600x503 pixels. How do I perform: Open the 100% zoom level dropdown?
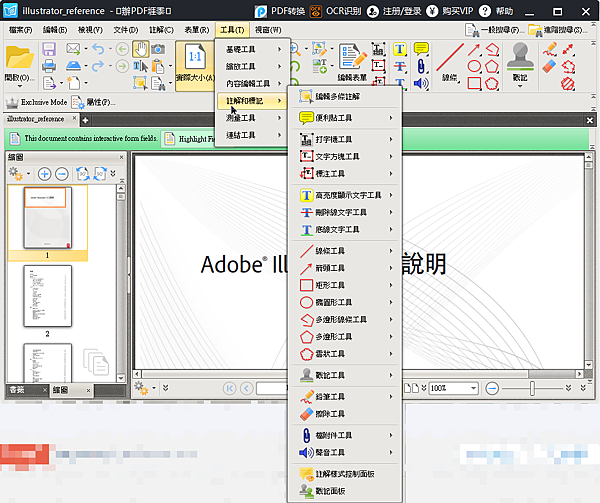tap(473, 388)
